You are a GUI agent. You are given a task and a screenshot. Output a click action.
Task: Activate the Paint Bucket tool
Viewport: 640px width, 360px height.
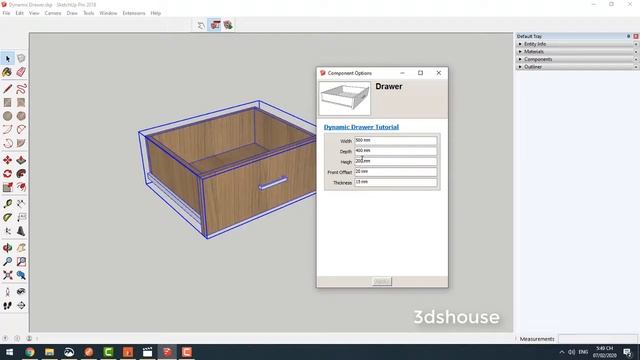(x=8, y=72)
